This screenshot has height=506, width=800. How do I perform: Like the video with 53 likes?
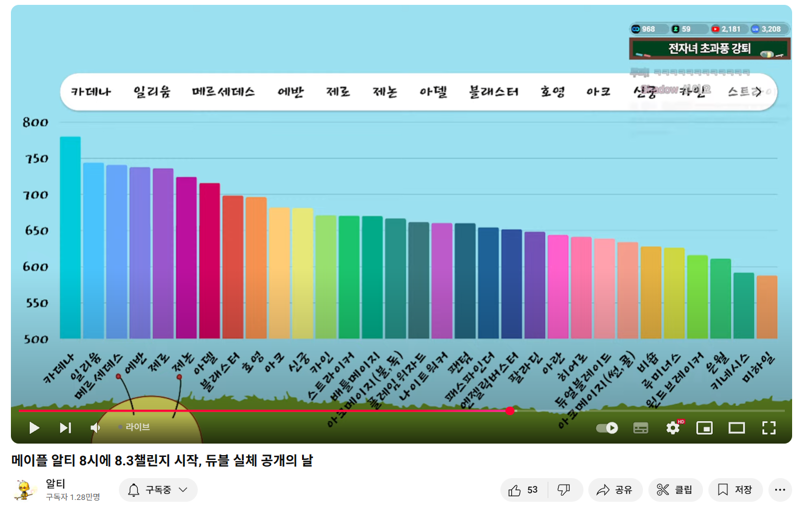[x=523, y=490]
